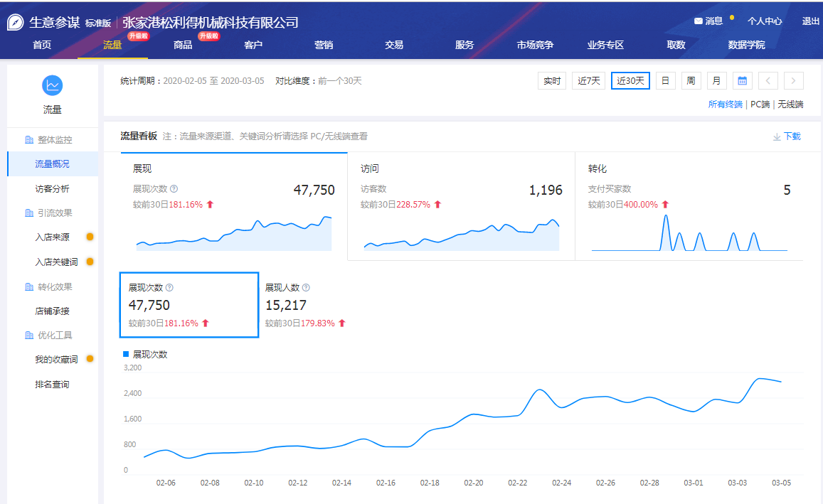Open 店铺承接 sidebar item

click(53, 311)
